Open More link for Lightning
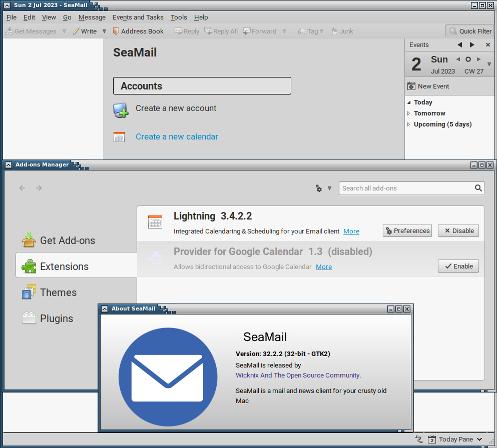The height and width of the screenshot is (448, 497). 351,231
